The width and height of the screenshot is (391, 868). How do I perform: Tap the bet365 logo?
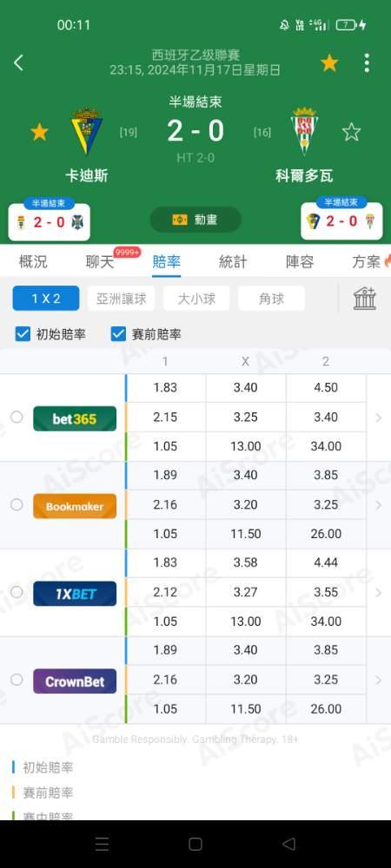point(75,418)
